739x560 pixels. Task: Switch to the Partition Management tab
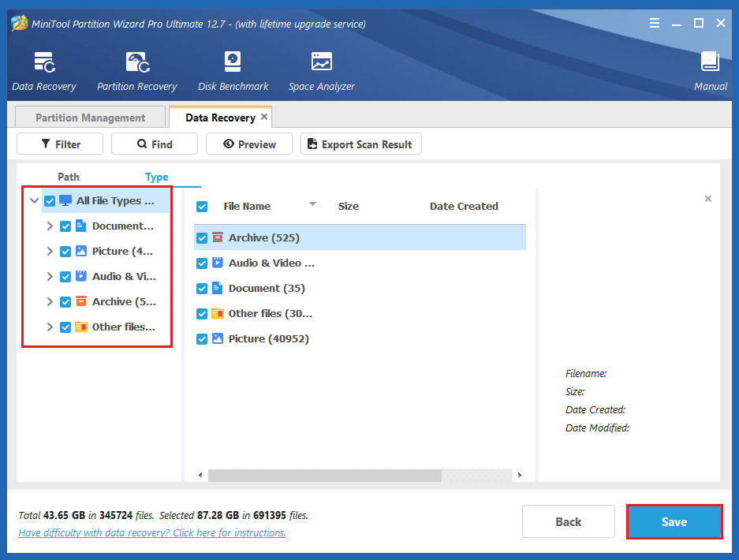point(91,118)
